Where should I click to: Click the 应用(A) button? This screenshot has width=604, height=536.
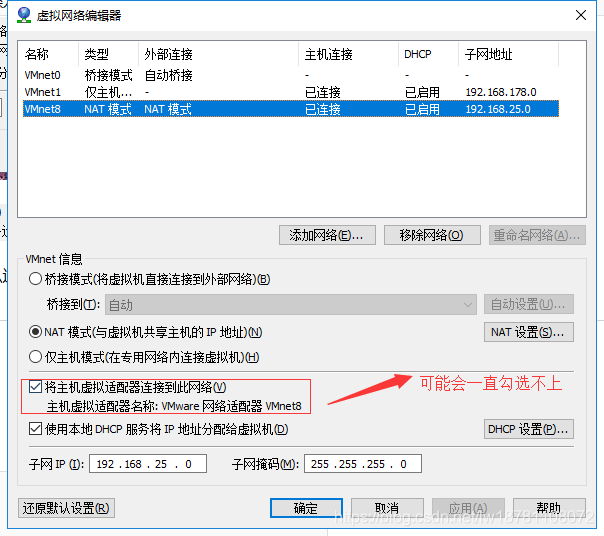coord(468,508)
